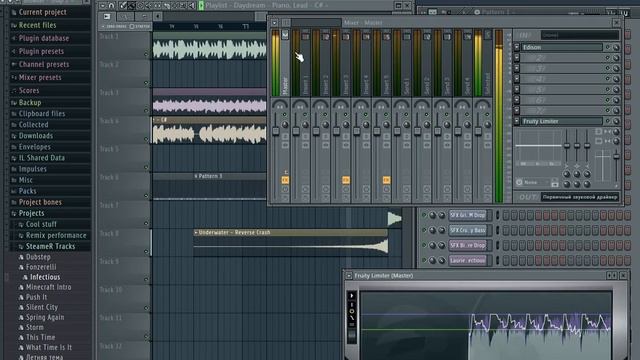Open the Edison slot dropdown arrow

517,47
